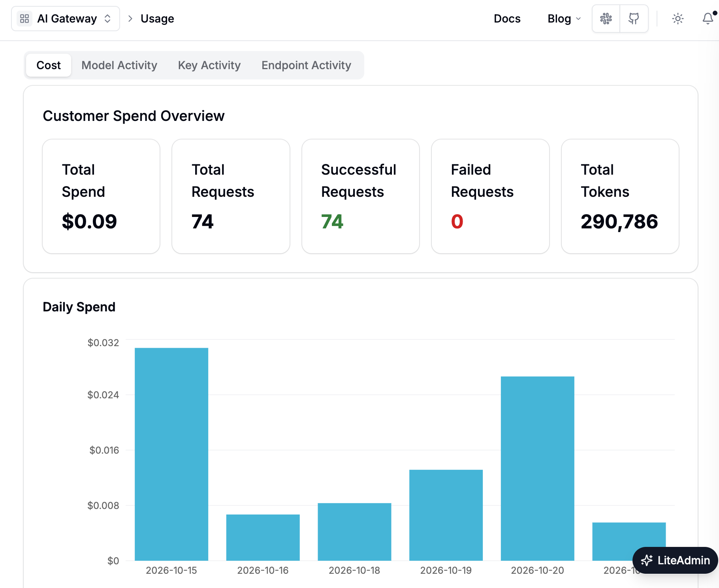Click the 2026-10-20 spend bar

tap(538, 469)
